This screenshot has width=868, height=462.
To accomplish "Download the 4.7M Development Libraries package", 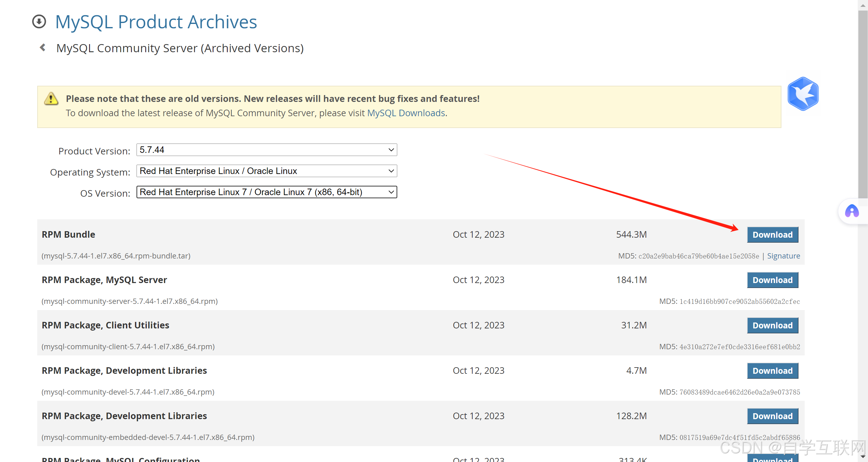I will (x=772, y=371).
